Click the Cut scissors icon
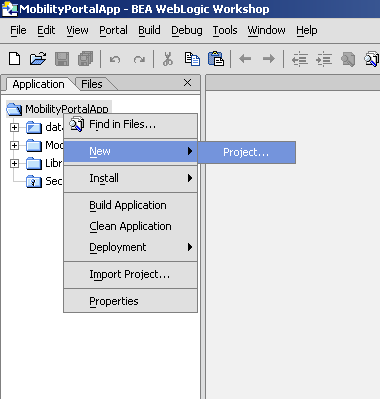The image size is (380, 399). [168, 59]
